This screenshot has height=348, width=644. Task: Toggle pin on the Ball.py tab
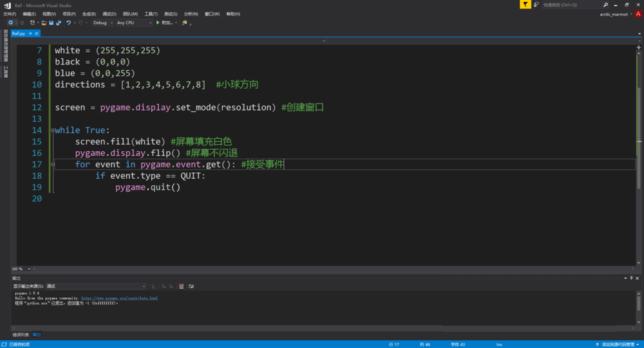30,33
